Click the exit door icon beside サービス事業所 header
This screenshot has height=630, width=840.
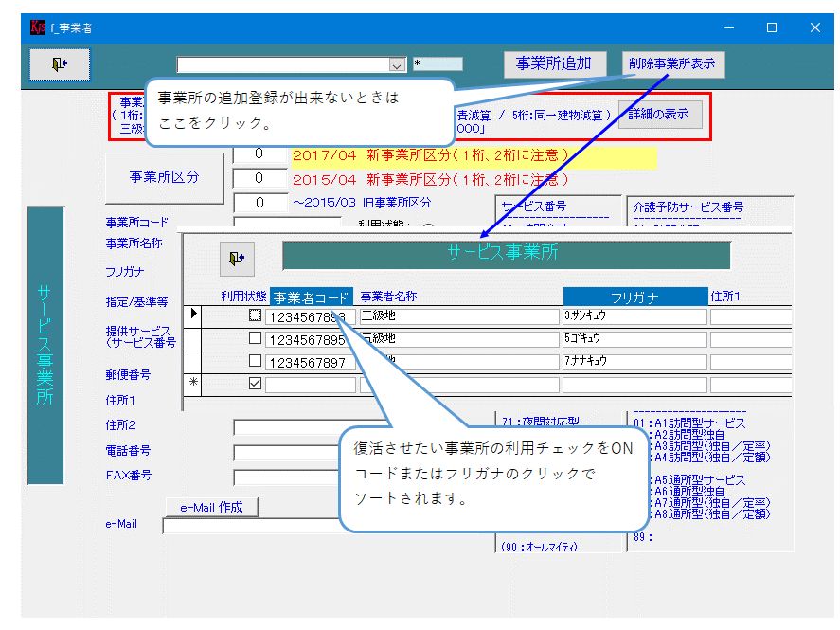pos(237,257)
